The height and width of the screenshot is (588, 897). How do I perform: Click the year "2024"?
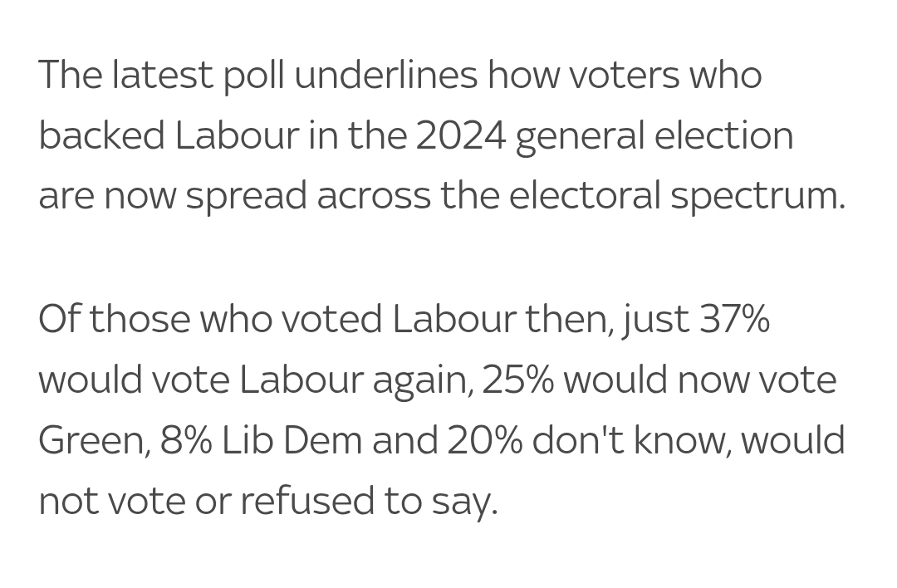coord(461,136)
